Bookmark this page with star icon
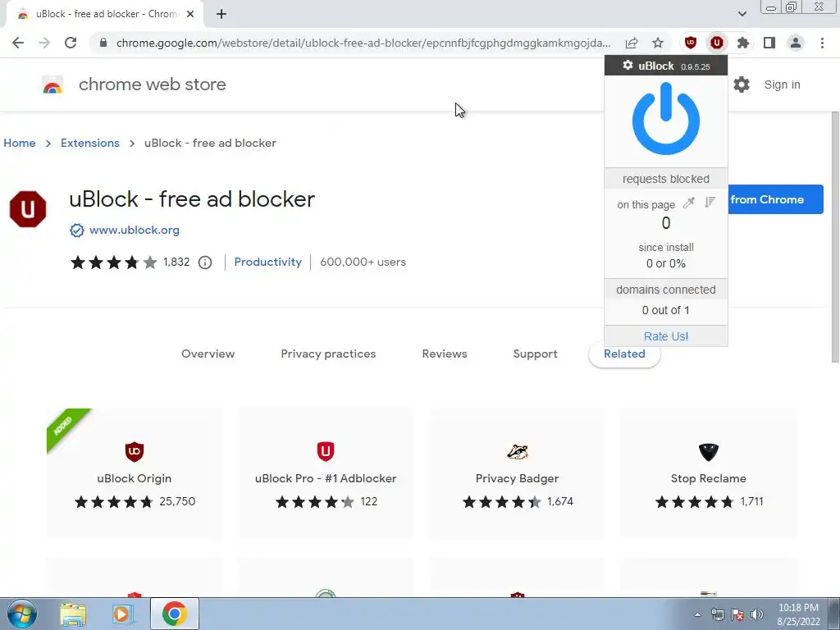Screen dimensions: 840x630 pyautogui.click(x=658, y=43)
